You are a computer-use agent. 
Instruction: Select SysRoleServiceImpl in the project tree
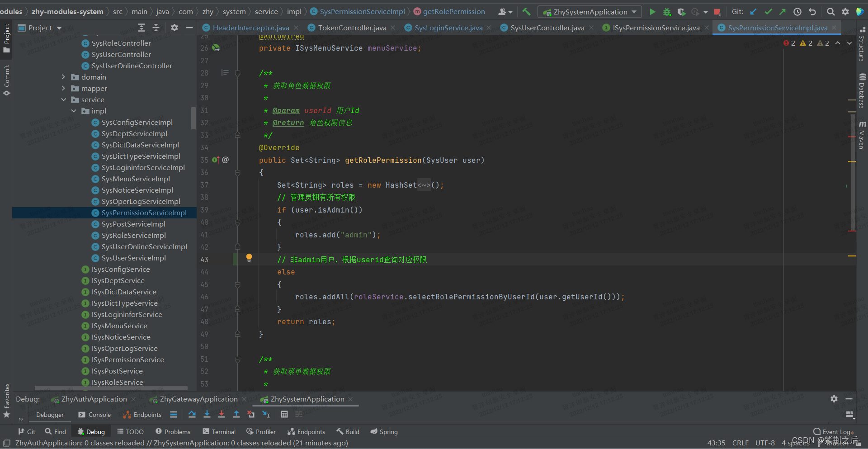tap(133, 236)
